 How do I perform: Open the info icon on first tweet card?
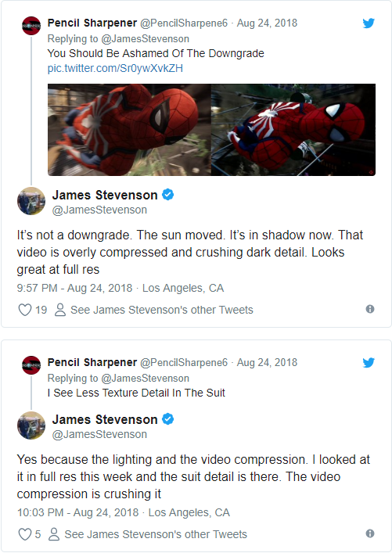pyautogui.click(x=370, y=309)
